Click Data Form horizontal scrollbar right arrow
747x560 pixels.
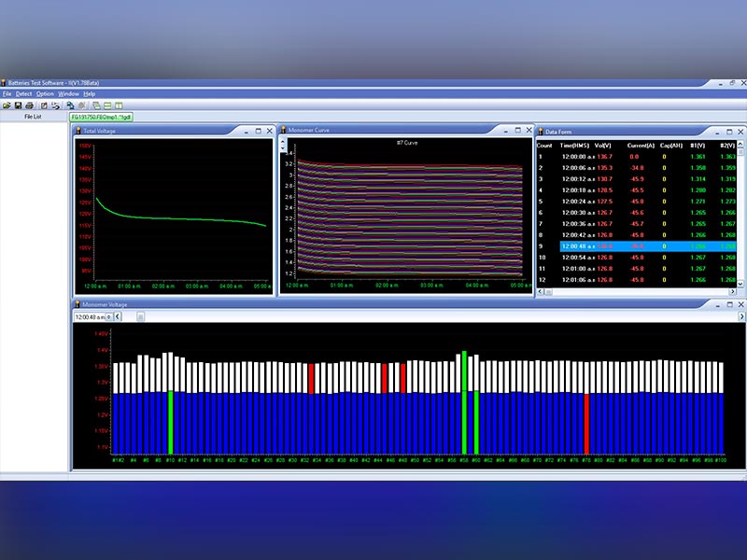(735, 292)
